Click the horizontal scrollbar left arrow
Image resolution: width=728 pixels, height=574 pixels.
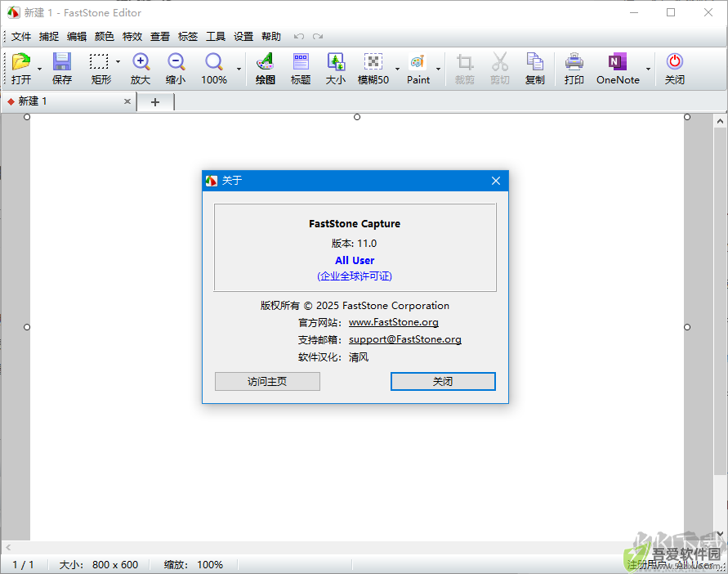tap(8, 548)
